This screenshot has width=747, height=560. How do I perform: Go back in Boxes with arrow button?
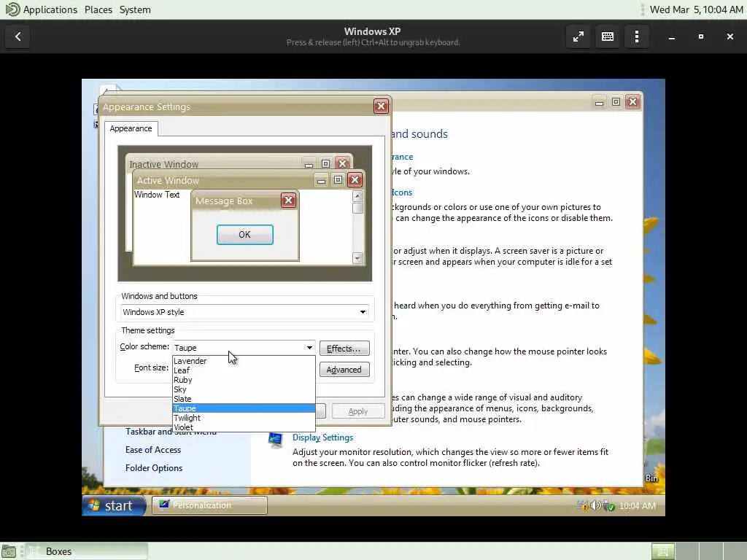(18, 36)
